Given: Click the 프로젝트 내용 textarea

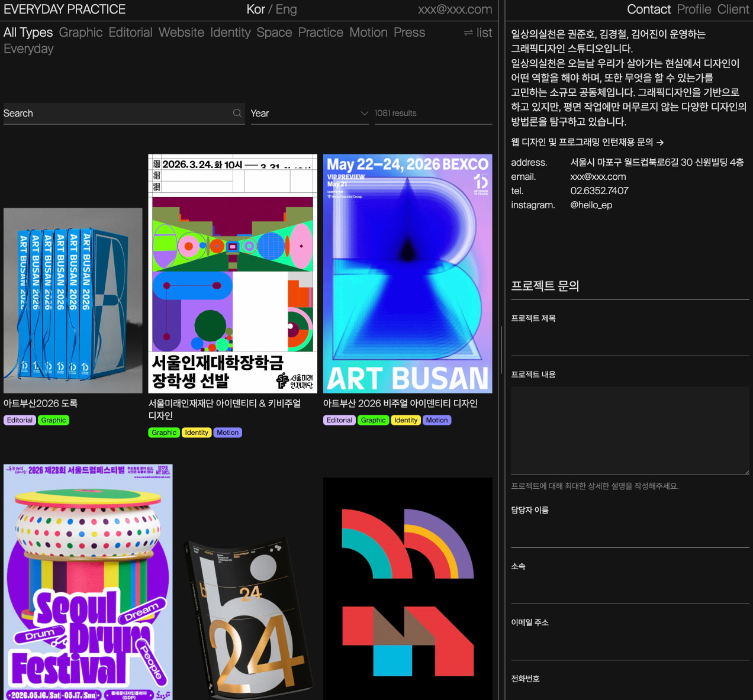Looking at the screenshot, I should 630,431.
